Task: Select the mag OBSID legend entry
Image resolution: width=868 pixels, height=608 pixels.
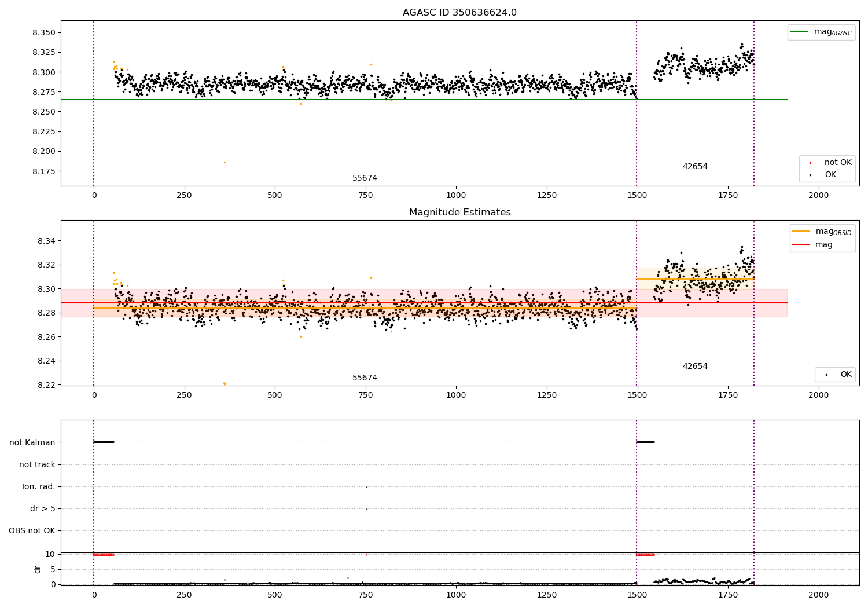Action: (822, 232)
